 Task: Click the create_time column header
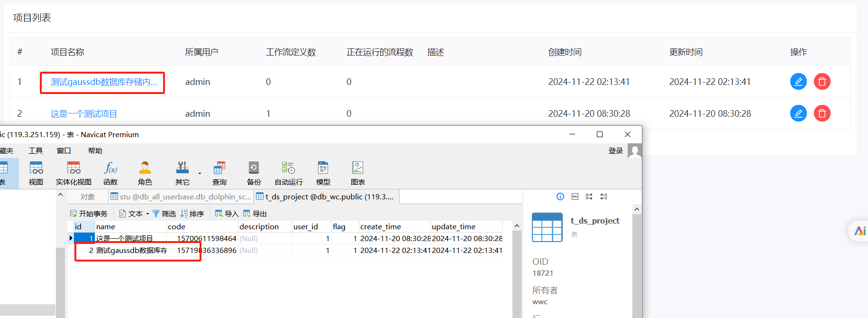395,226
